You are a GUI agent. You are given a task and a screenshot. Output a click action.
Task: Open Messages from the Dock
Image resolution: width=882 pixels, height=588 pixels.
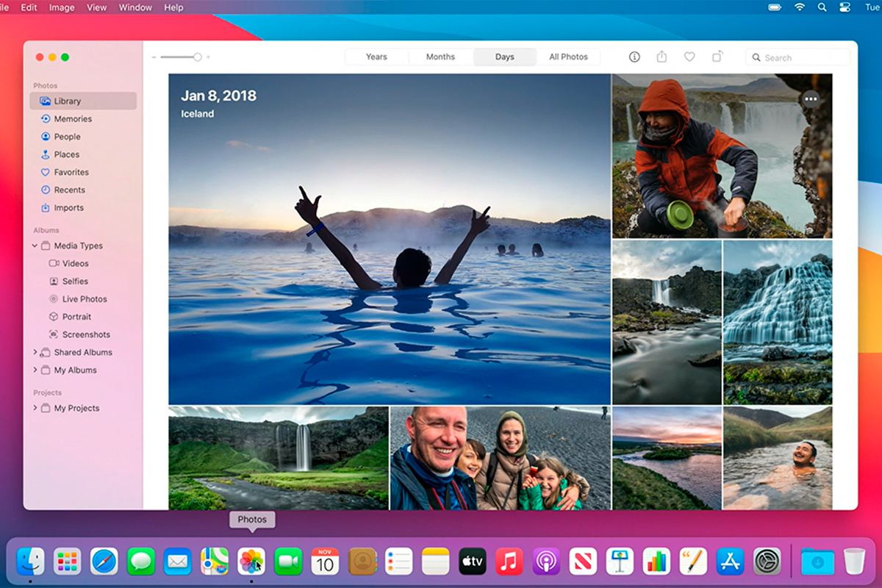tap(141, 562)
